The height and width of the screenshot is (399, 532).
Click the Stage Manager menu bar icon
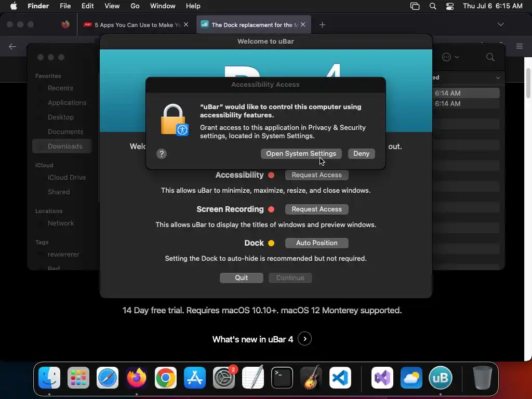coord(415,6)
